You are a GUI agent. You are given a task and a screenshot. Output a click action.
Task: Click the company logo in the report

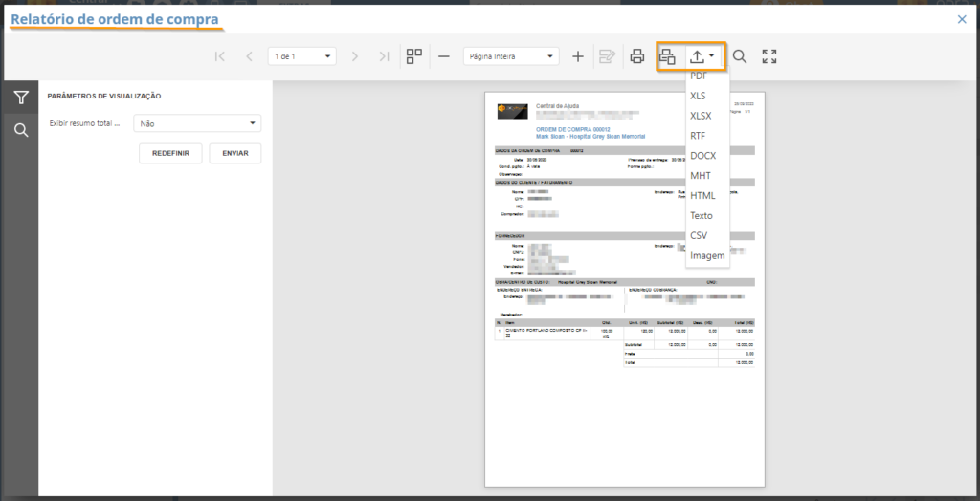tap(513, 111)
